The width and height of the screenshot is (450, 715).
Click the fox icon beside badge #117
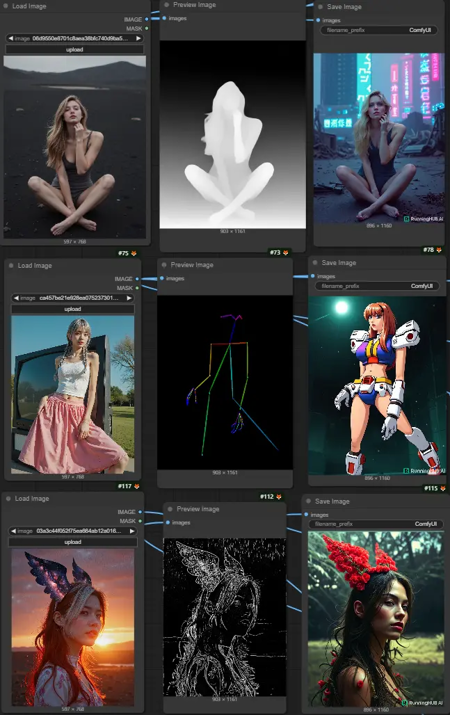(x=136, y=486)
